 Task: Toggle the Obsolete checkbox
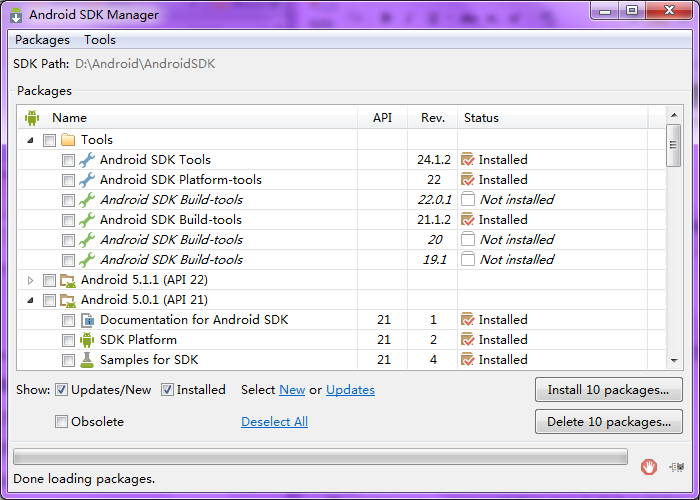(62, 422)
